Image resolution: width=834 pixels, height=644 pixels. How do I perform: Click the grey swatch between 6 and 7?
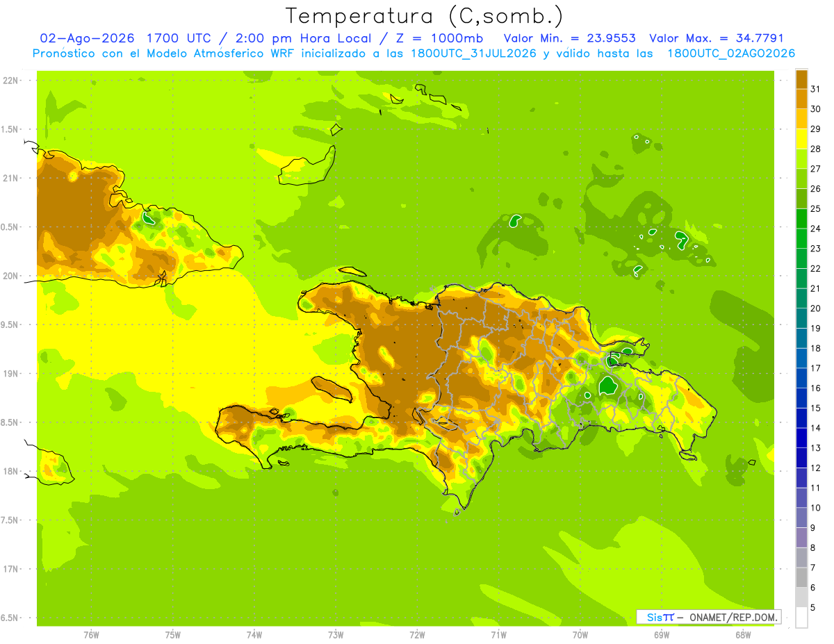(801, 577)
